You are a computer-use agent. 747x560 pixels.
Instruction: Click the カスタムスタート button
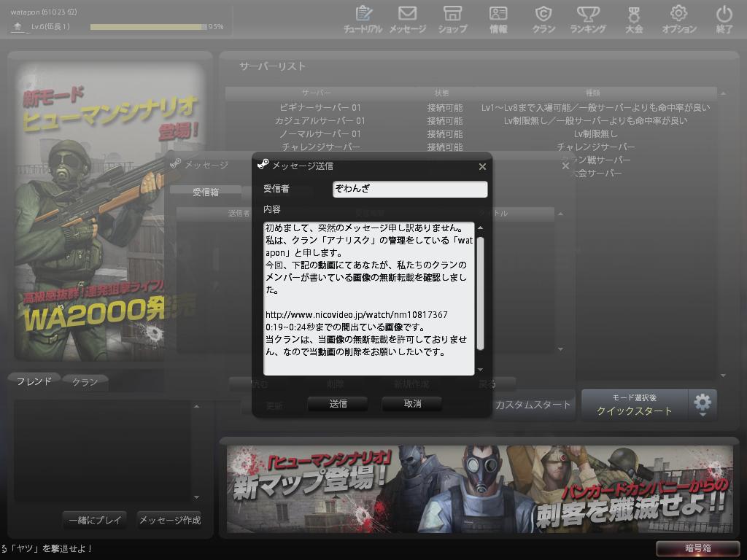(533, 405)
